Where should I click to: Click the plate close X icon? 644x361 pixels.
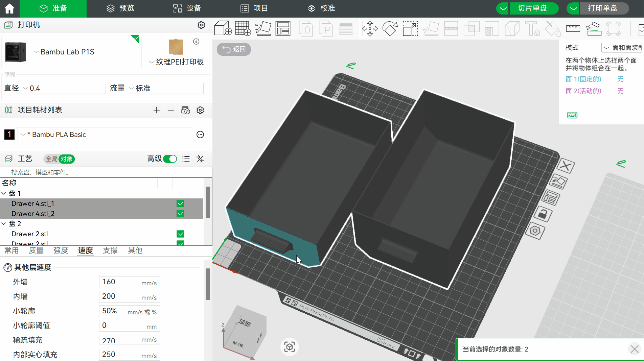point(566,166)
